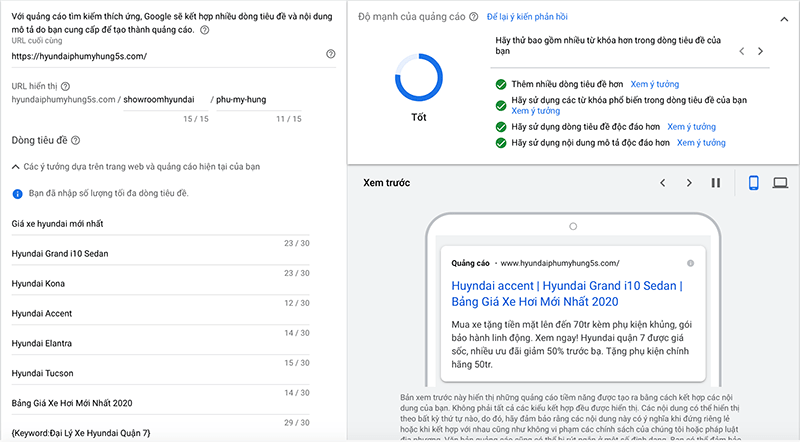Screen dimensions: 800x442
Task: Click green check beside nội dung mô tả độc đáo hơn
Action: [x=501, y=143]
